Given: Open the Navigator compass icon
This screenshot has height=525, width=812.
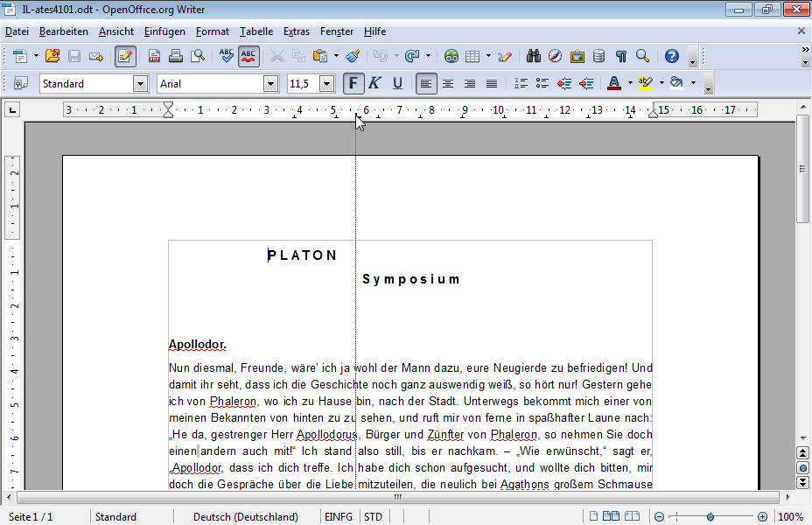Looking at the screenshot, I should [x=555, y=56].
